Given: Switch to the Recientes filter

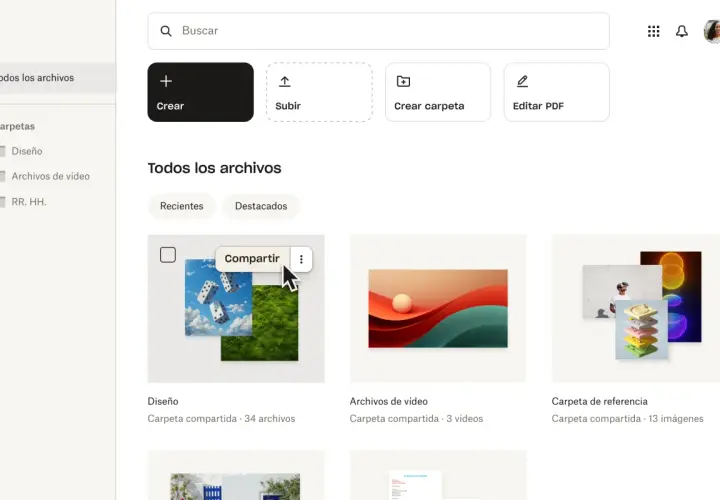Looking at the screenshot, I should (x=181, y=206).
